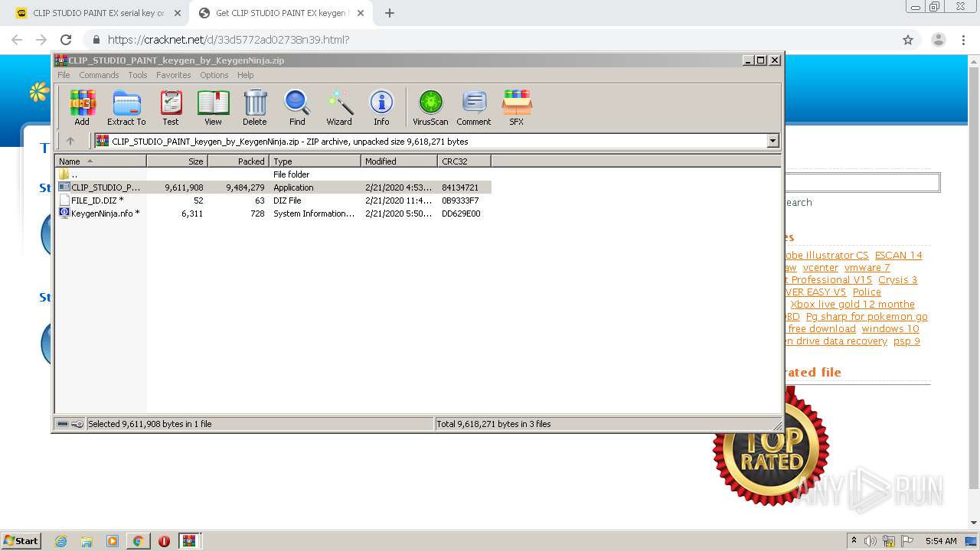Go up one folder level arrow
This screenshot has height=551, width=980.
70,141
